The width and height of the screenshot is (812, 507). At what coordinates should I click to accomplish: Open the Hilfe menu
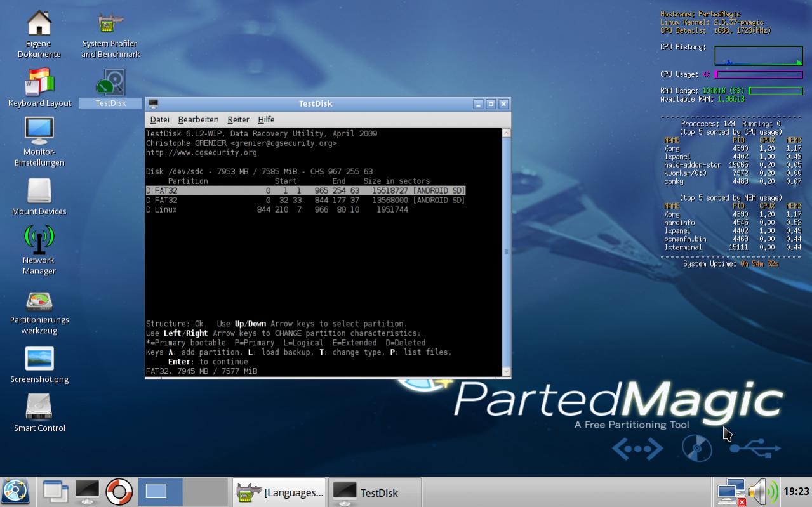[x=266, y=119]
